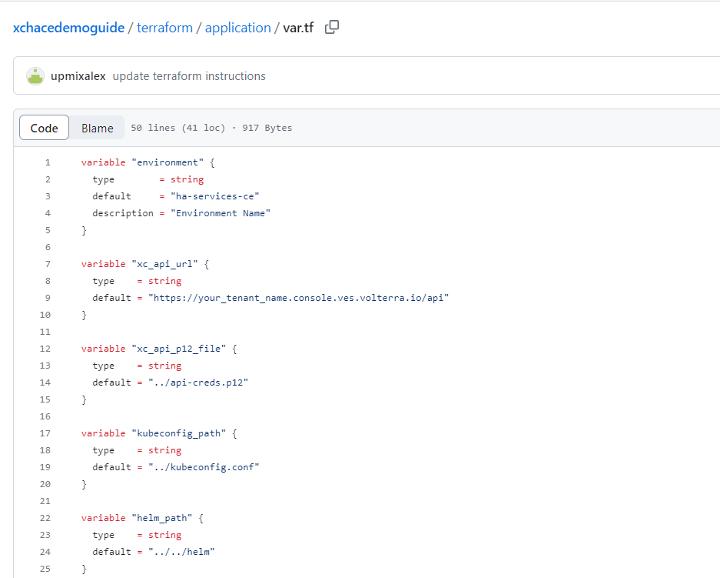
Task: Select line number 7
Action: pyautogui.click(x=47, y=264)
